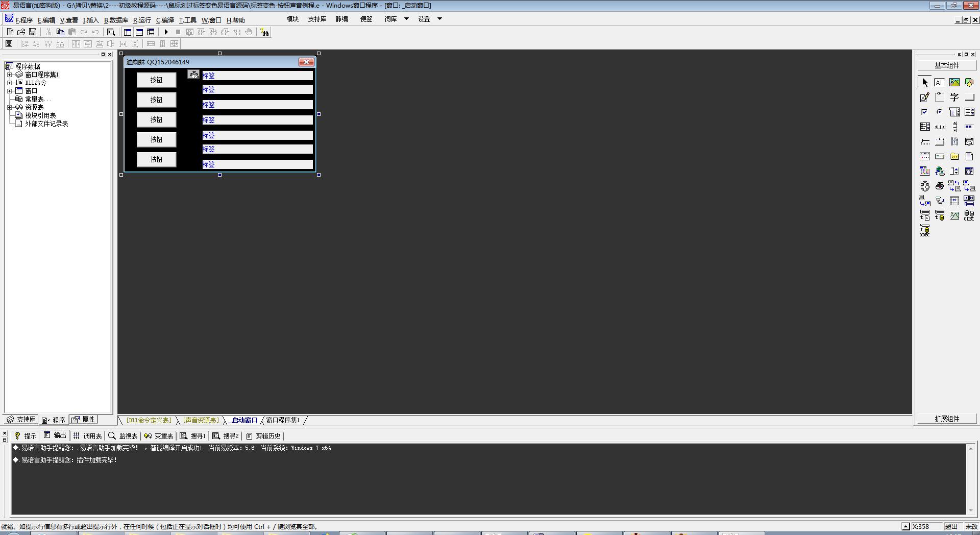Click the output panel vertical scrollbar
Viewport: 980px width, 535px height.
[x=970, y=479]
